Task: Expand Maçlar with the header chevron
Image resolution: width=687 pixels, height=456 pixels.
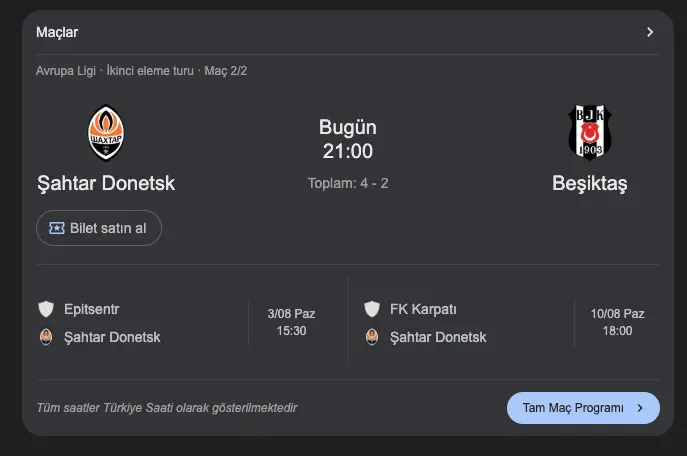Action: click(x=650, y=32)
